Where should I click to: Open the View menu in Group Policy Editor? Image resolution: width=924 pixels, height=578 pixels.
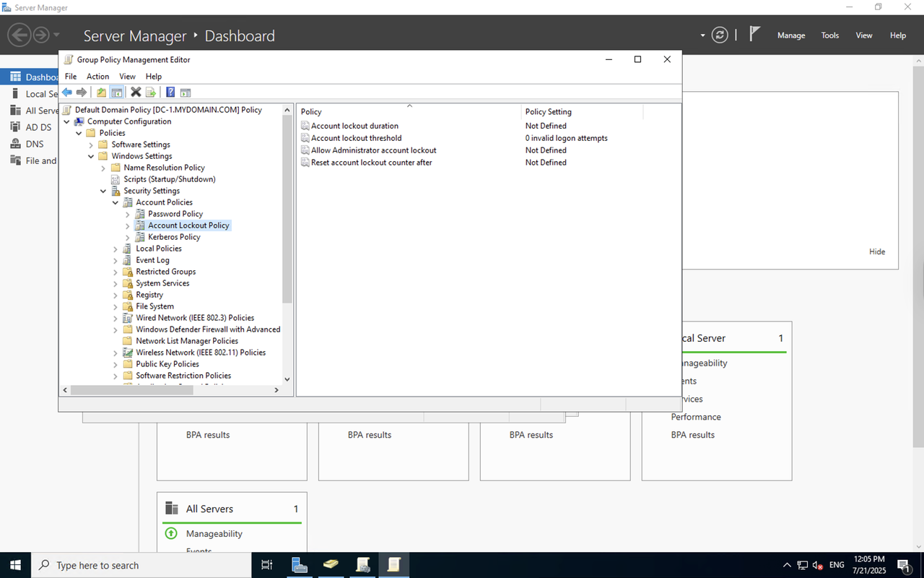coord(128,76)
